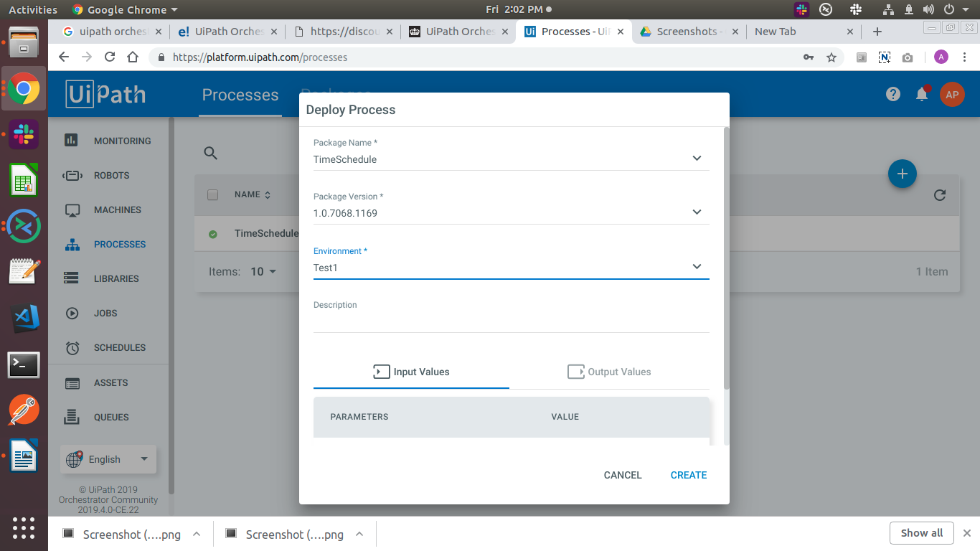The width and height of the screenshot is (980, 551).
Task: Select the Processes sidebar icon
Action: pos(72,245)
